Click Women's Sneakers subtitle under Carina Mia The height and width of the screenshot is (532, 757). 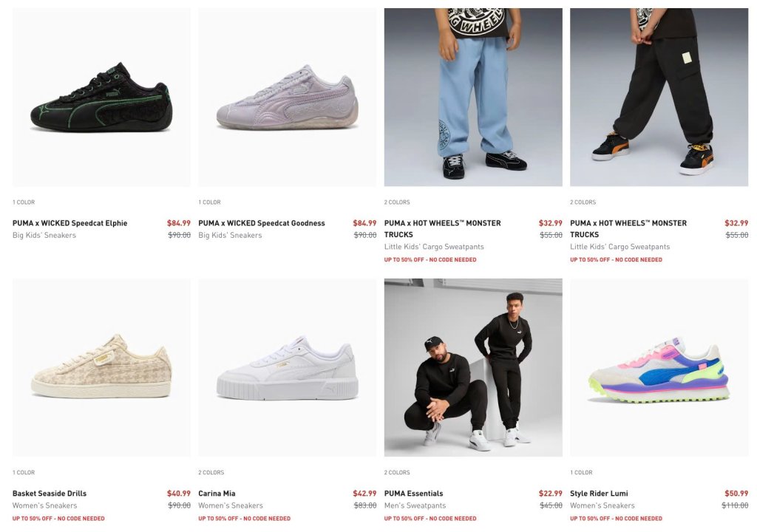(231, 505)
